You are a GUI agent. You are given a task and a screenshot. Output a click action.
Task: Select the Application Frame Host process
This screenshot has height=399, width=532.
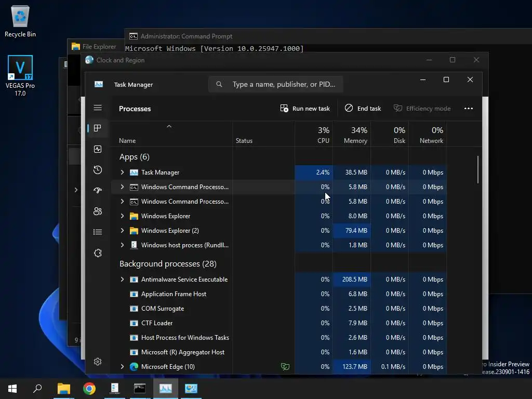coord(174,294)
